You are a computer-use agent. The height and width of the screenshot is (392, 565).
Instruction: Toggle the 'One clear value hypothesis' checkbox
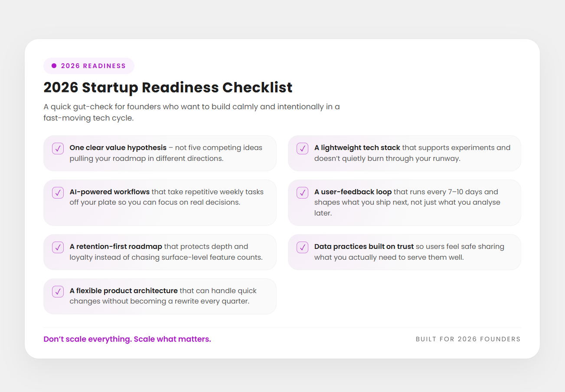tap(58, 148)
